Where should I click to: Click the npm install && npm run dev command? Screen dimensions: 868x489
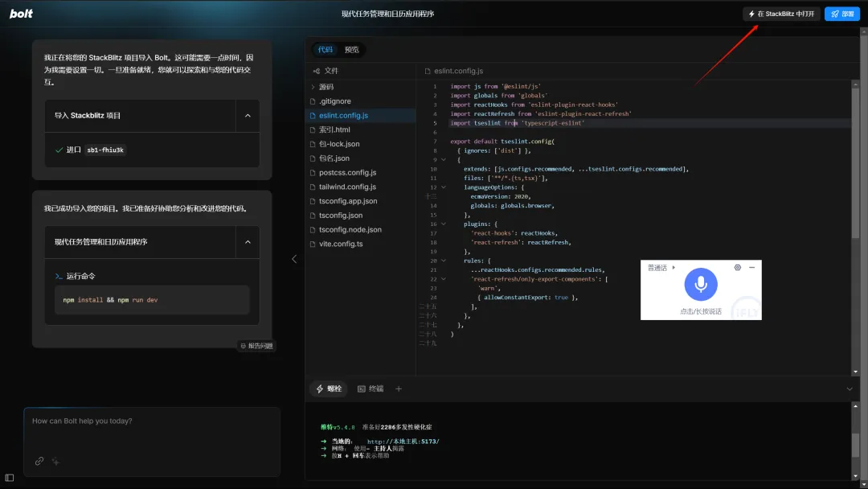[110, 300]
